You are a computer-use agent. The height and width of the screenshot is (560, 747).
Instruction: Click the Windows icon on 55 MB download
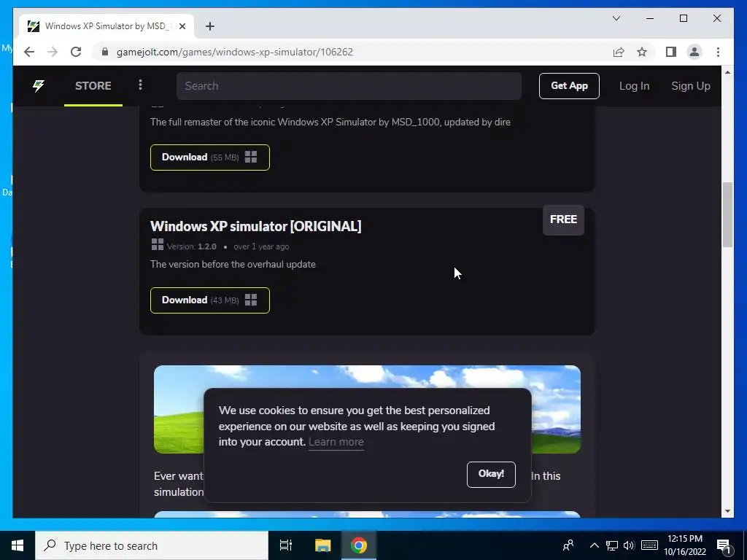(251, 157)
